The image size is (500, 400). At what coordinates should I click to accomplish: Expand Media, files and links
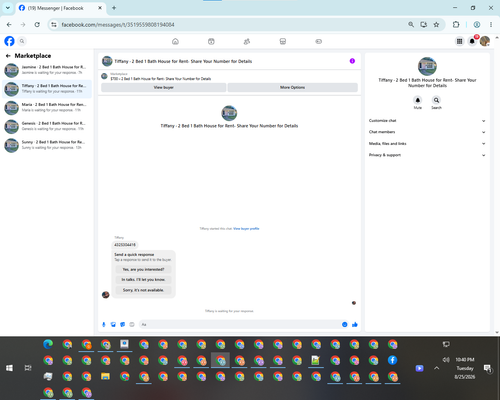click(x=427, y=144)
